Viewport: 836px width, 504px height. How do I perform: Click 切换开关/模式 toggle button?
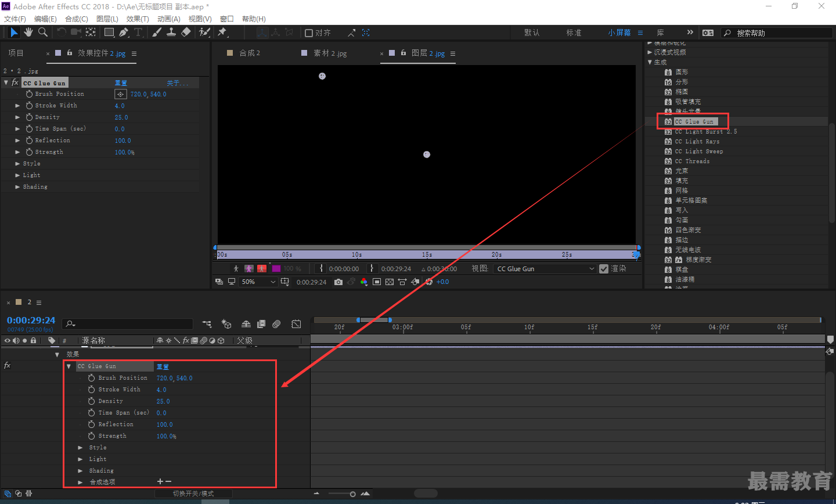(x=193, y=494)
